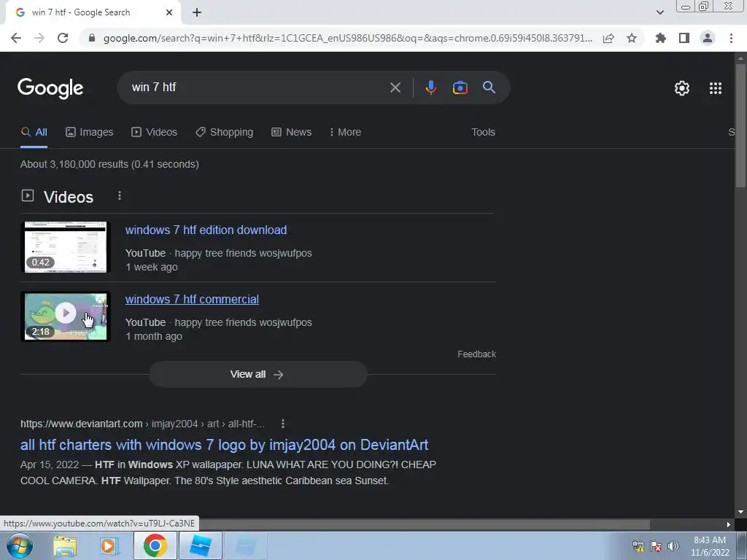The width and height of the screenshot is (747, 560).
Task: Open 'windows 7 htf commercial' link
Action: (192, 300)
